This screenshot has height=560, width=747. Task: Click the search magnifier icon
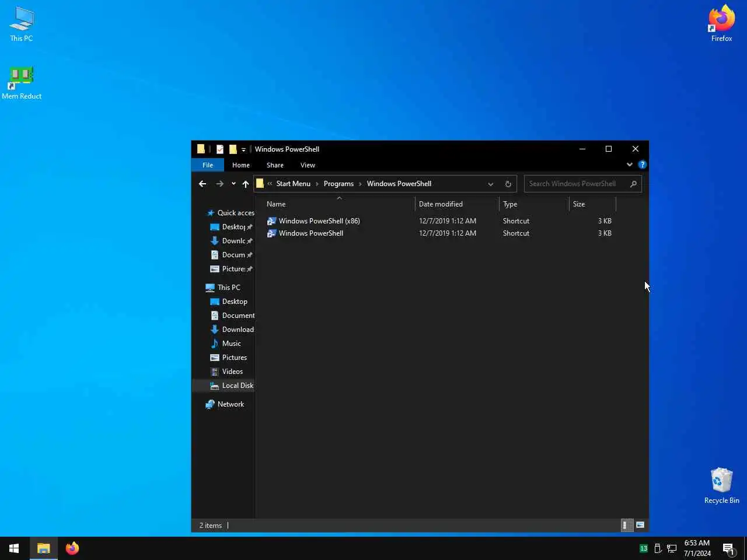click(x=633, y=184)
